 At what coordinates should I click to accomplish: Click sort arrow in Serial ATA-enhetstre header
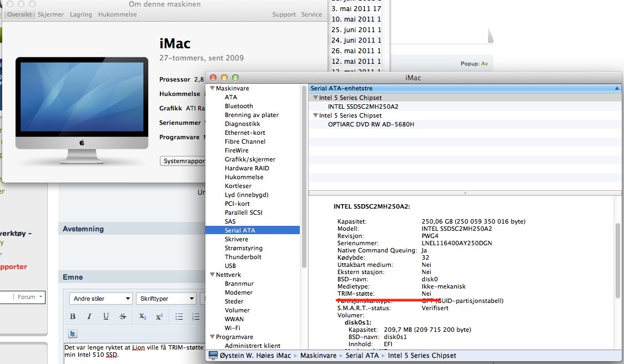(617, 88)
